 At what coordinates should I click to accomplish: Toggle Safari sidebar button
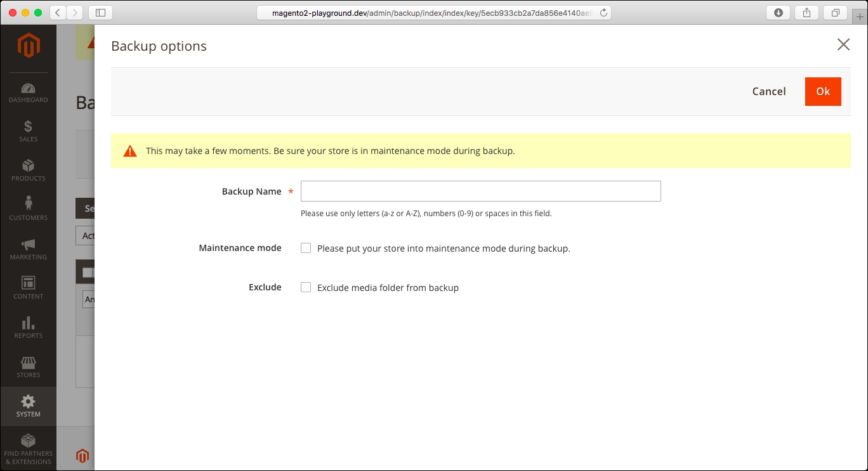(x=100, y=13)
